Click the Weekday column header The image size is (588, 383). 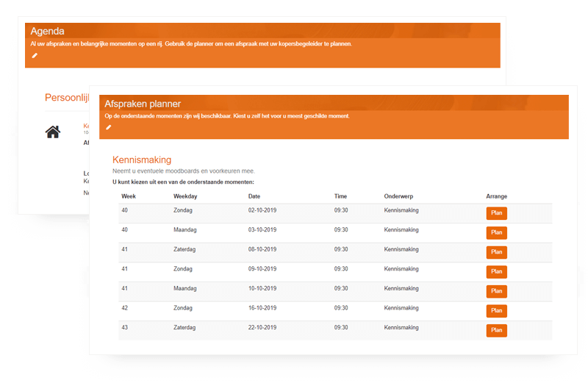tap(185, 196)
